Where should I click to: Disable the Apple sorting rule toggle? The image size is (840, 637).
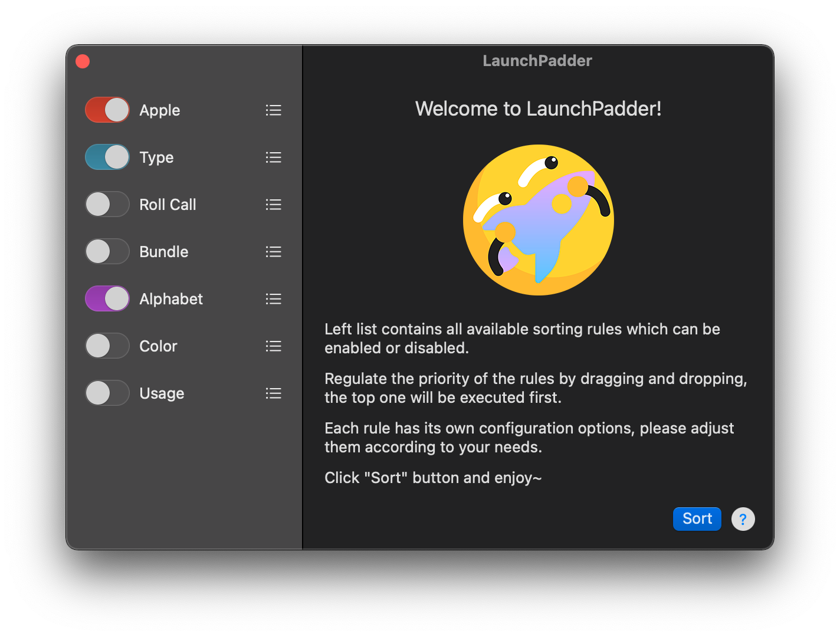[x=107, y=110]
